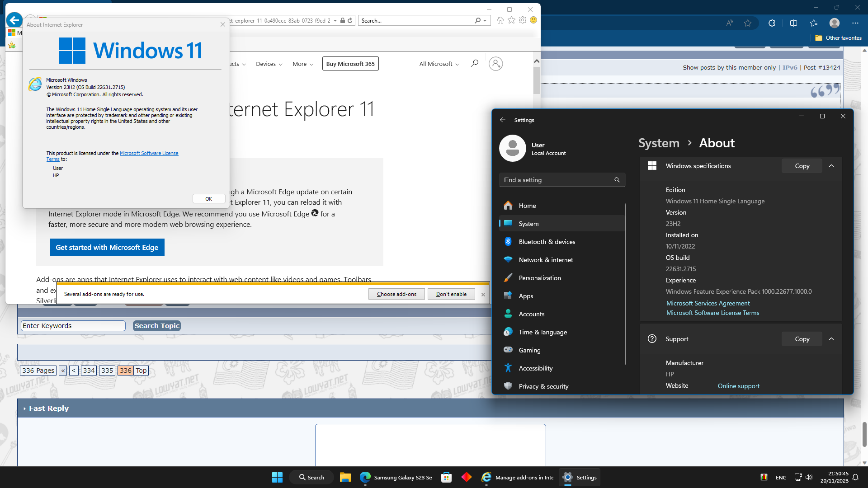Open IE search provider dropdown arrow
868x488 pixels.
[485, 20]
